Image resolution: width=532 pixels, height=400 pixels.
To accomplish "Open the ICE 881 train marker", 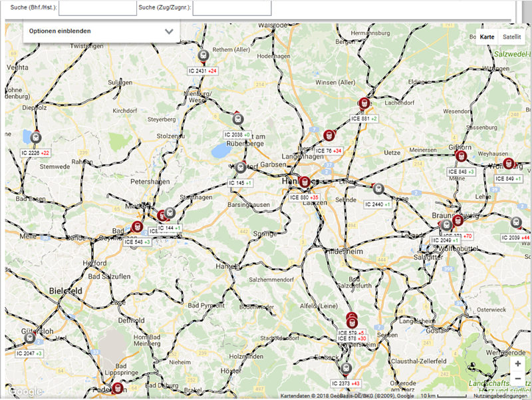I will point(364,103).
